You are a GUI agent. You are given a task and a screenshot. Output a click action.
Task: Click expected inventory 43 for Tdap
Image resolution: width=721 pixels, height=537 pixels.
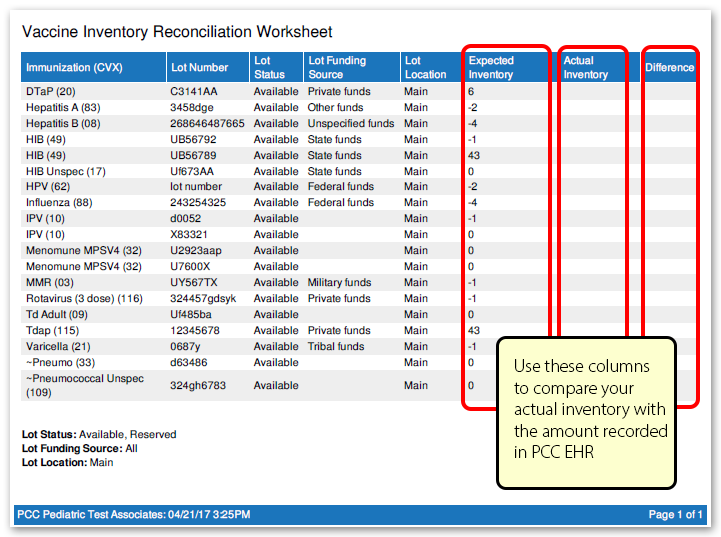[x=474, y=331]
